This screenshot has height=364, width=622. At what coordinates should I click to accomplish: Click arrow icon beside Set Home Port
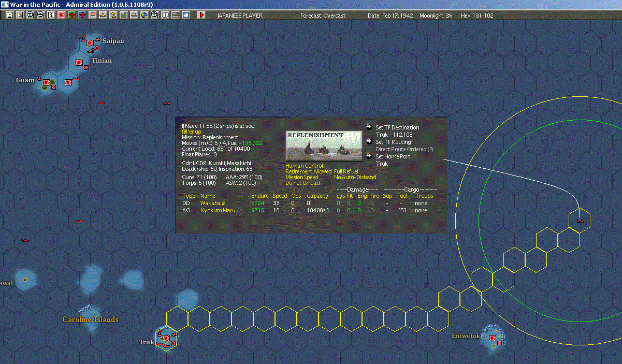pyautogui.click(x=369, y=155)
